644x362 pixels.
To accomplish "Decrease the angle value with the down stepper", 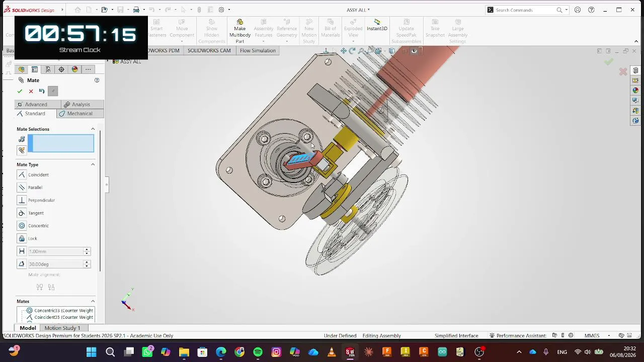I will click(x=87, y=266).
